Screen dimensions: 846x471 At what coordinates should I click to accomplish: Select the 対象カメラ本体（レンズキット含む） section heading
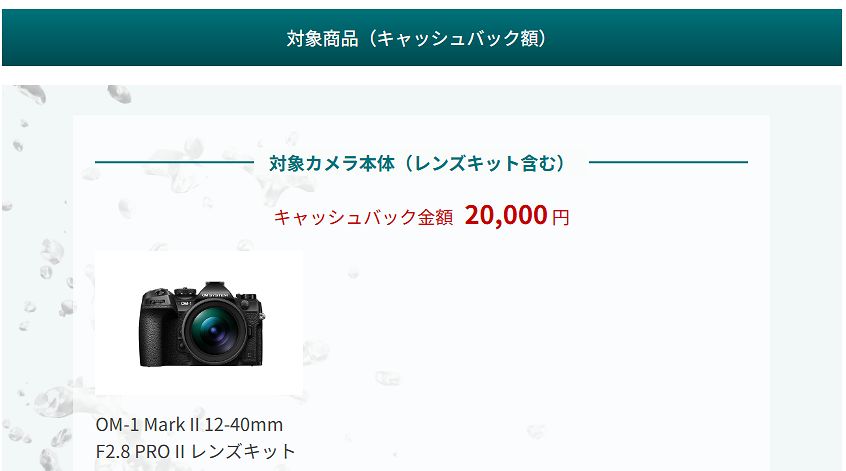[x=417, y=163]
